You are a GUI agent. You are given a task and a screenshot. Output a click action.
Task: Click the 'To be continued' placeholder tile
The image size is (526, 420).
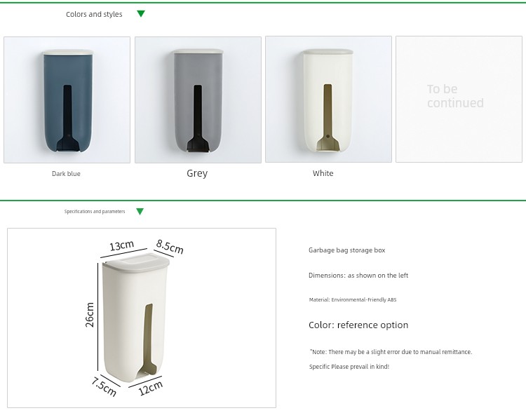tap(459, 100)
